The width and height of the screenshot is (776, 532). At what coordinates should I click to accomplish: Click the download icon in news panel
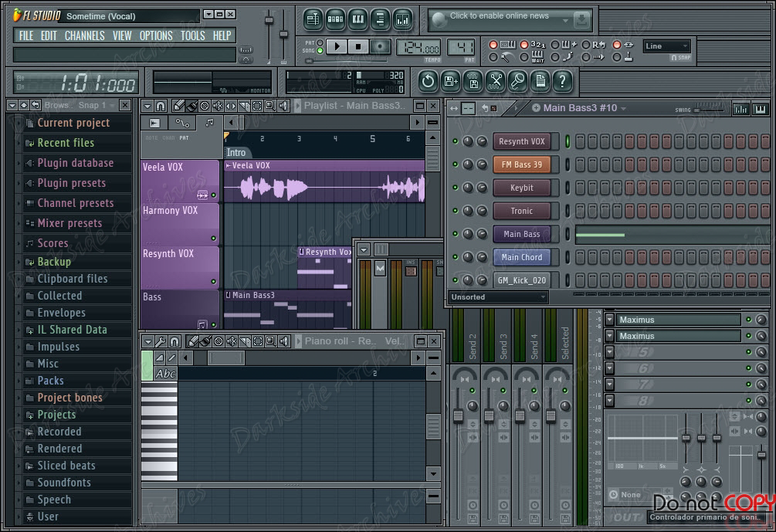point(581,20)
